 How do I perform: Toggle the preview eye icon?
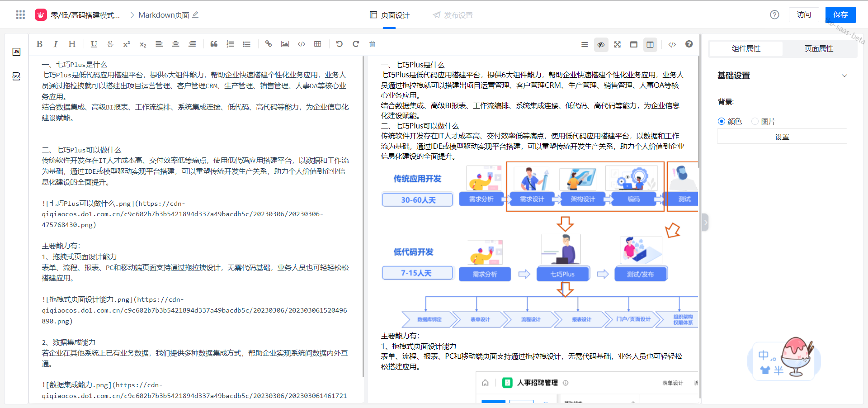601,44
